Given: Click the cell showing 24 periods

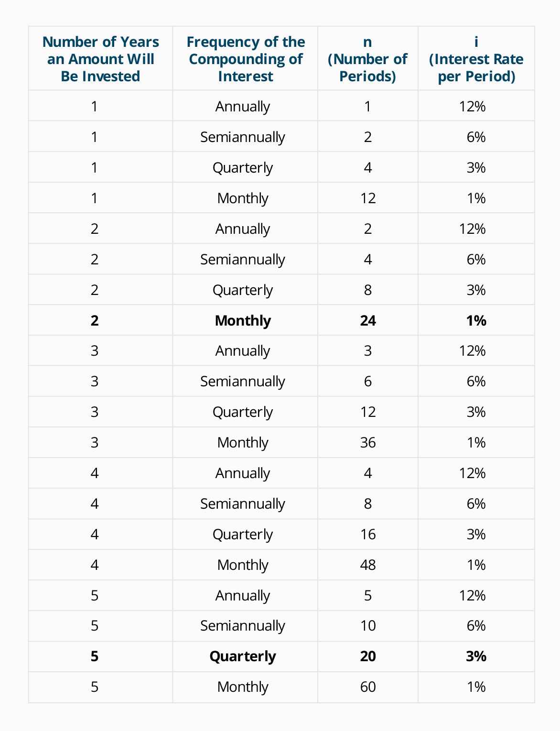Looking at the screenshot, I should coord(368,320).
